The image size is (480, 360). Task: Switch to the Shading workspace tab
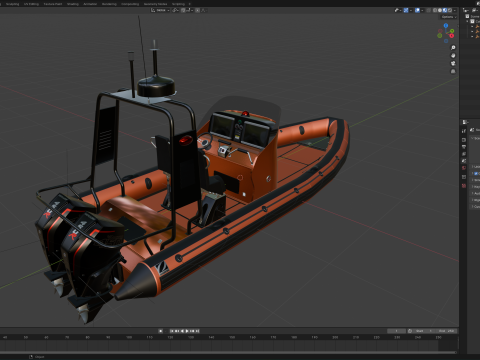pyautogui.click(x=73, y=4)
